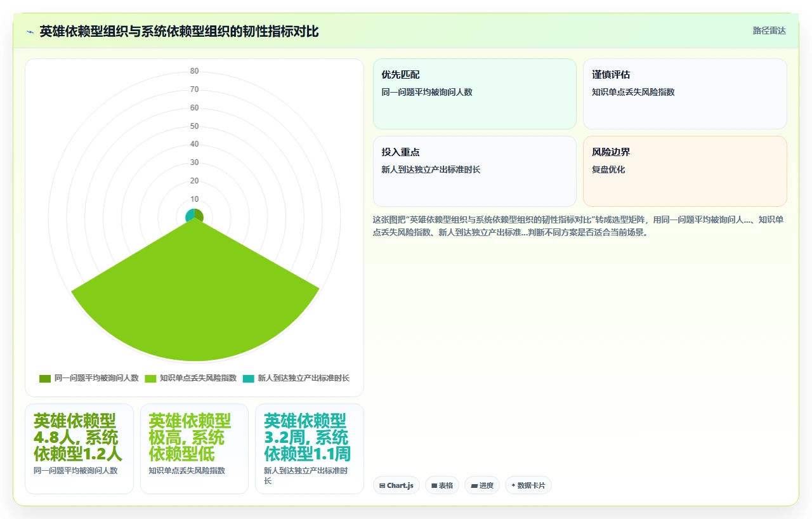
Task: Click the description paragraph starting 这张图把
Action: 578,226
